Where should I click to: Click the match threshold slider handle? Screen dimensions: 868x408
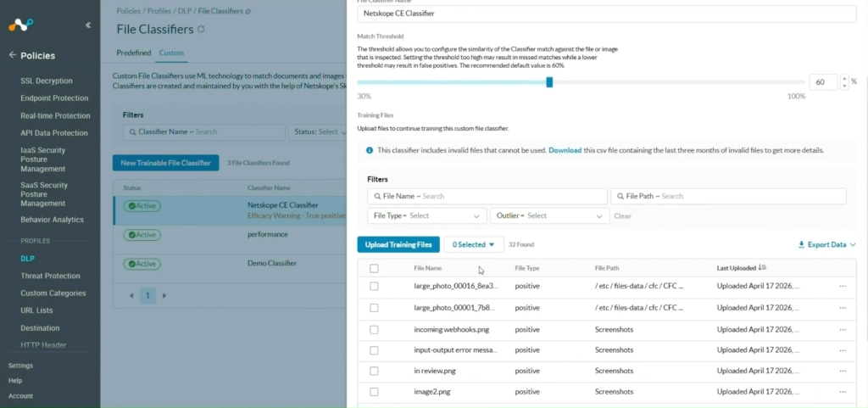(549, 82)
